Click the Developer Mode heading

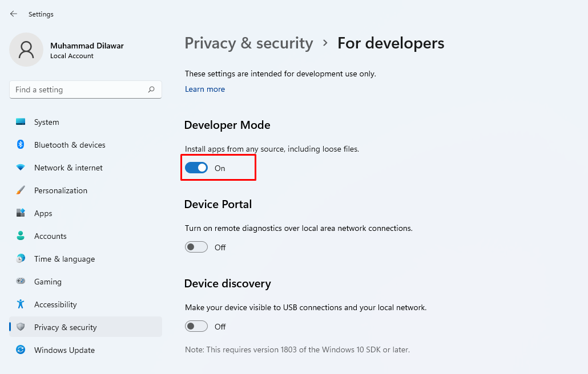tap(227, 125)
